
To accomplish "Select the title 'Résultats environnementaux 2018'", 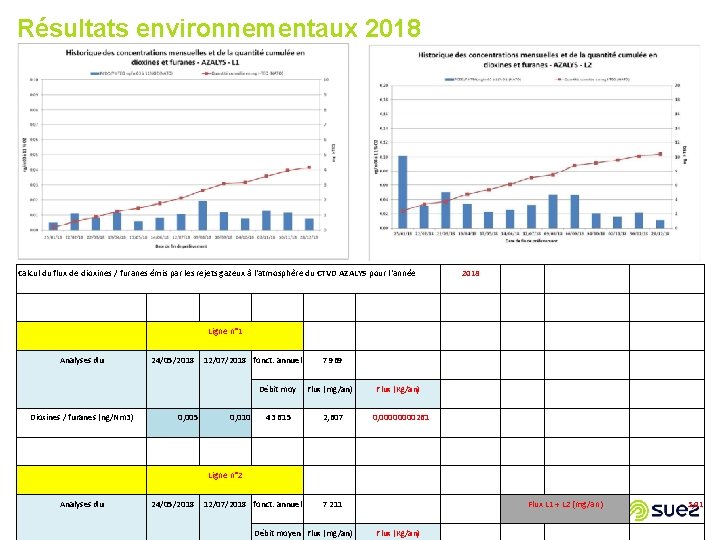I will [219, 28].
